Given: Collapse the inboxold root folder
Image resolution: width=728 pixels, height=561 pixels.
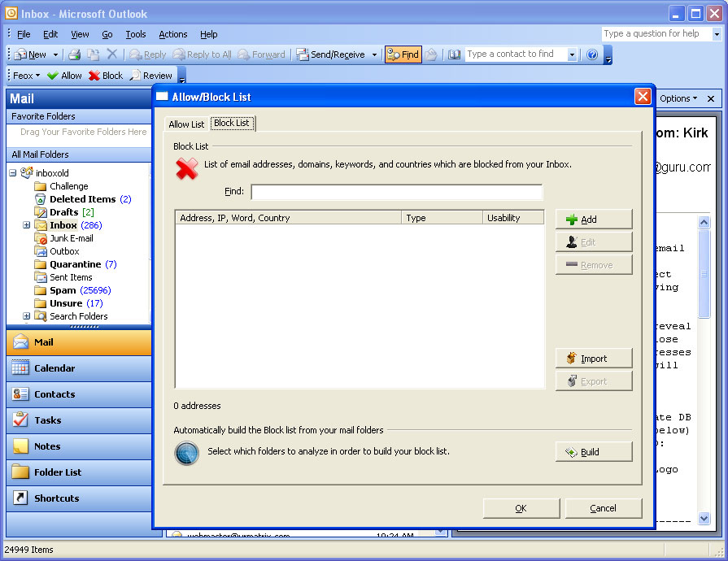Looking at the screenshot, I should pyautogui.click(x=13, y=173).
